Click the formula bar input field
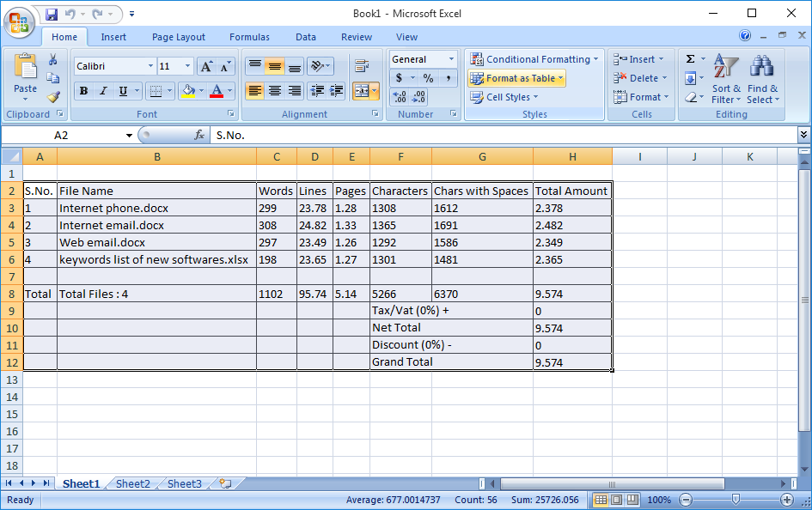The height and width of the screenshot is (510, 812). (503, 136)
